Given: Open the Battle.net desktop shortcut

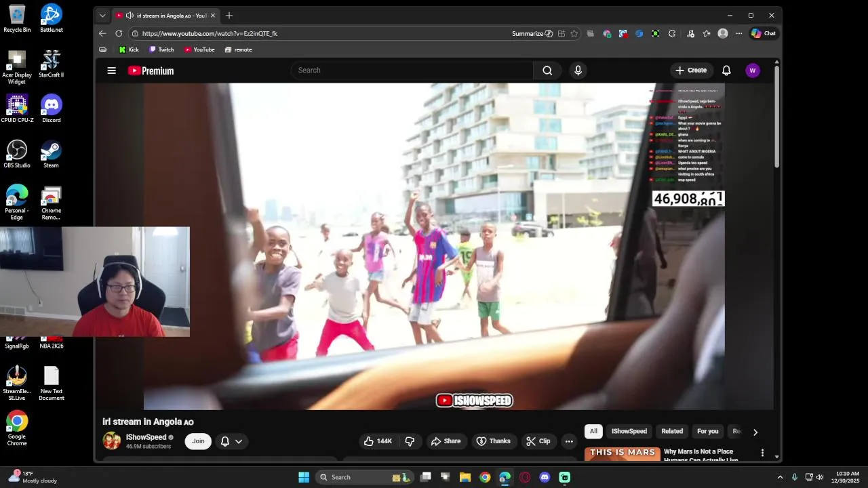Looking at the screenshot, I should tap(51, 18).
